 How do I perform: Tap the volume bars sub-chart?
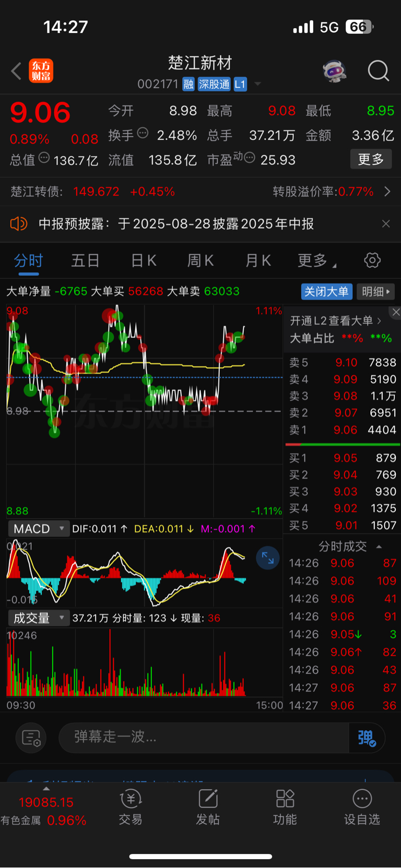click(145, 663)
